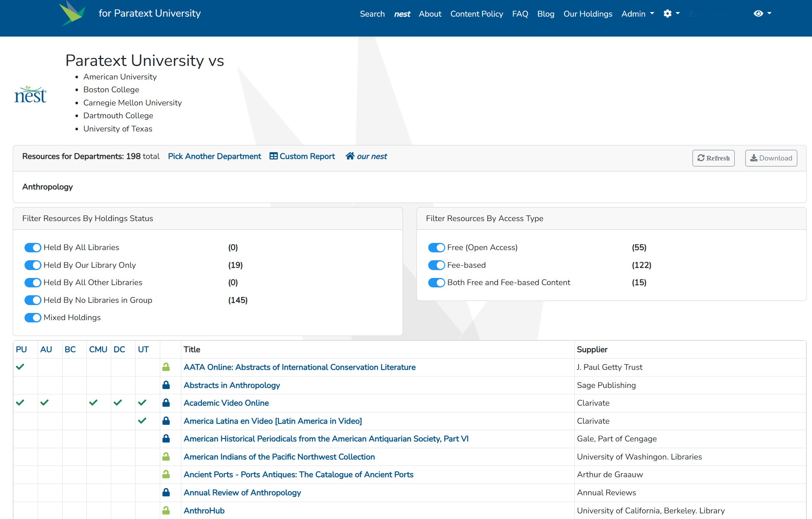Click open lock icon for AnthroHub
The image size is (812, 519).
pos(166,510)
